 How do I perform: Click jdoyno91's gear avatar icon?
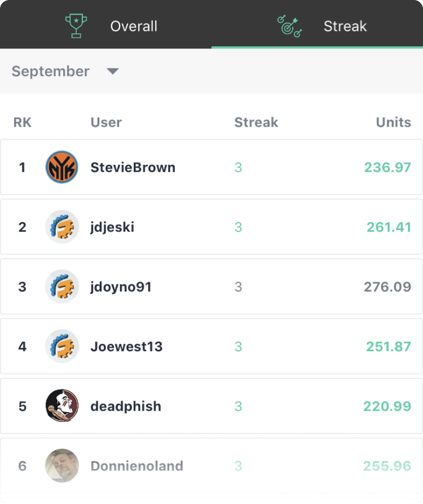click(62, 286)
